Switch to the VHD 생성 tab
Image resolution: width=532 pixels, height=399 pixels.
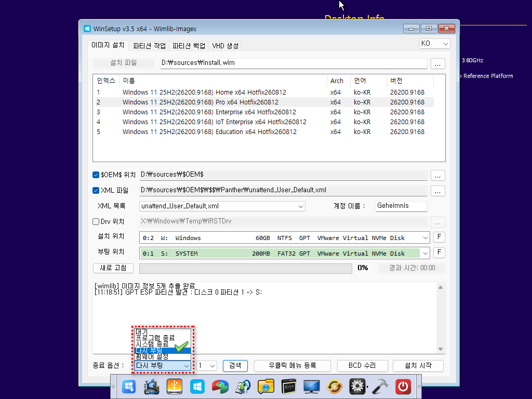[225, 46]
